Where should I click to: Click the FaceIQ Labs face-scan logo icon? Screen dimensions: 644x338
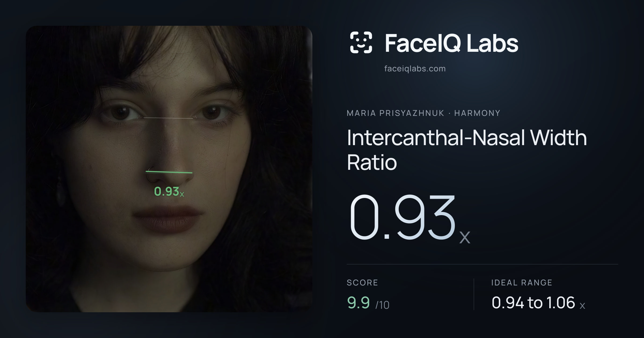click(361, 42)
